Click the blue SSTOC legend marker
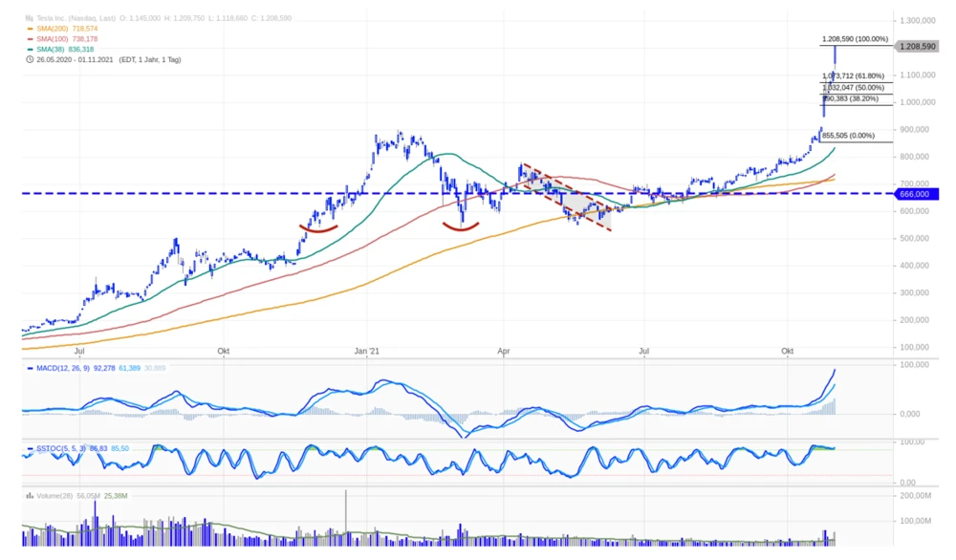Image resolution: width=956 pixels, height=560 pixels. (x=29, y=447)
